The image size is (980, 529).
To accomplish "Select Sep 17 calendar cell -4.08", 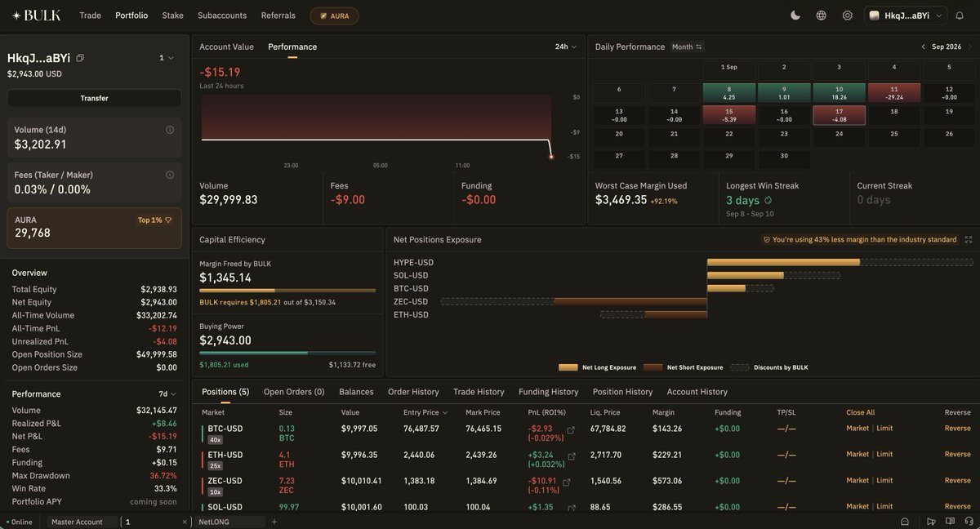I will click(839, 115).
